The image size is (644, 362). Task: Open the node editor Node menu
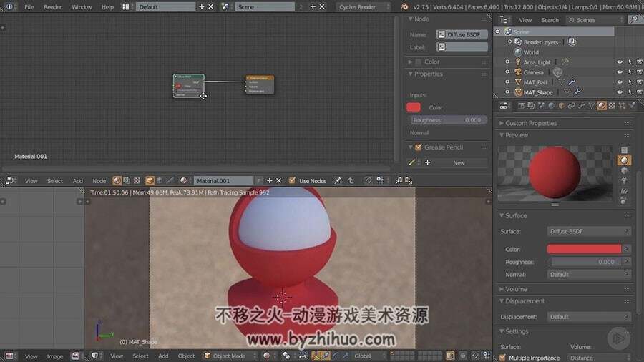(99, 180)
